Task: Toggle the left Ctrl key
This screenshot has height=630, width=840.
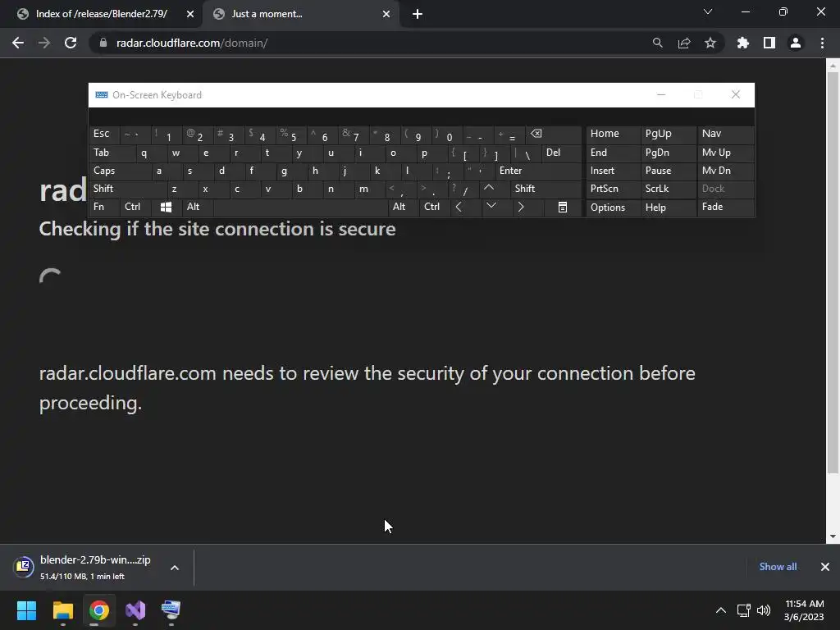Action: [x=135, y=207]
